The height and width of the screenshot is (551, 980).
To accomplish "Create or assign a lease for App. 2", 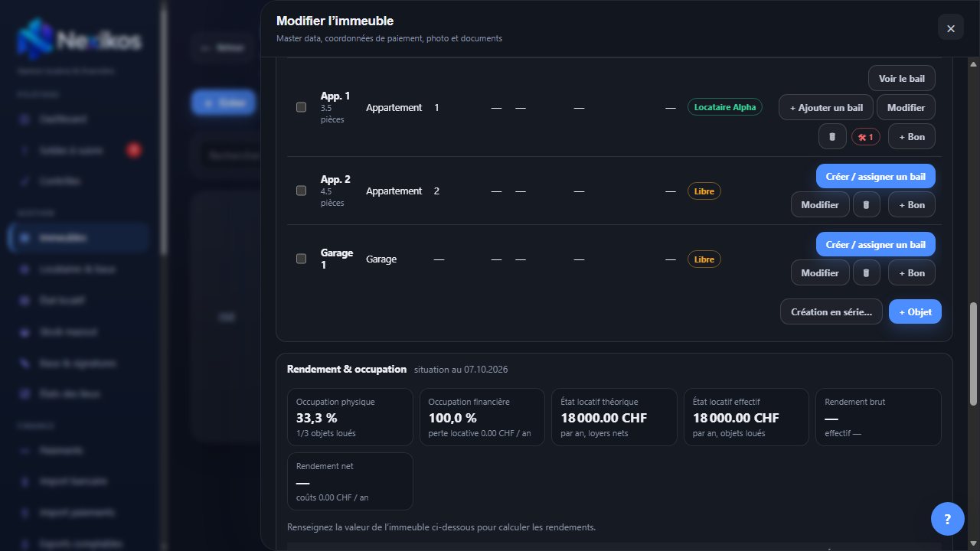I will pos(876,176).
